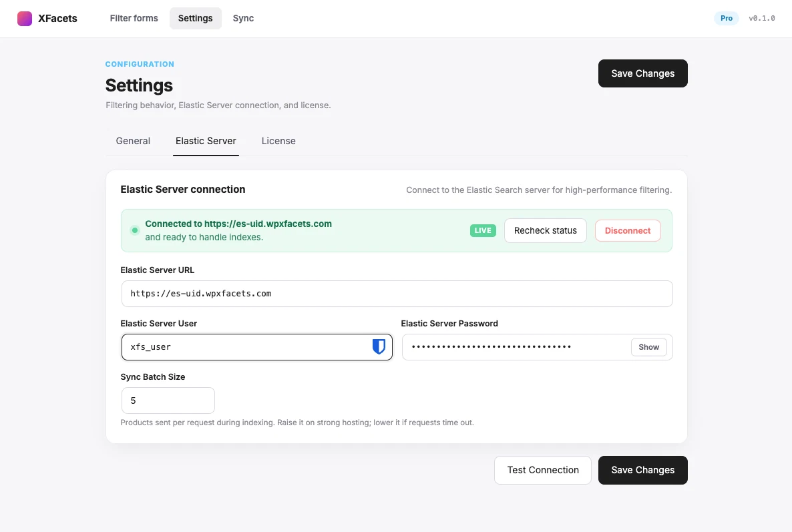The width and height of the screenshot is (792, 532).
Task: Click the 'Products sent per request' help text
Action: pos(297,423)
